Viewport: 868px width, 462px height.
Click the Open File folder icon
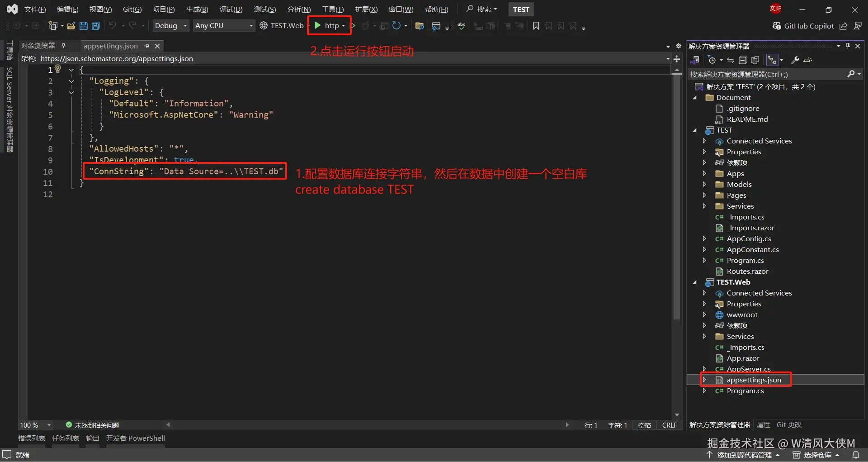click(71, 26)
